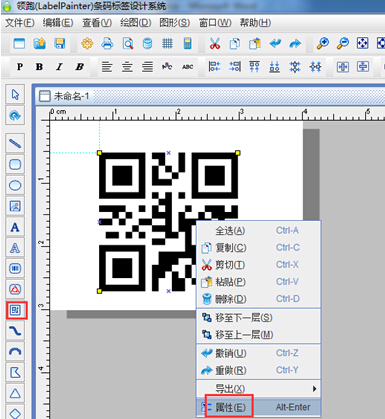
Task: Click the fit-to-window zoom icon
Action: coord(362,44)
